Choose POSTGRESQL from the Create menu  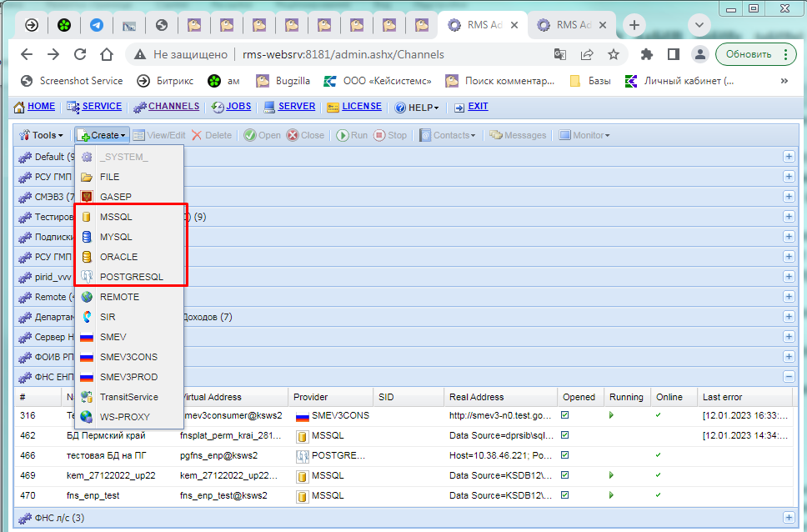coord(129,277)
